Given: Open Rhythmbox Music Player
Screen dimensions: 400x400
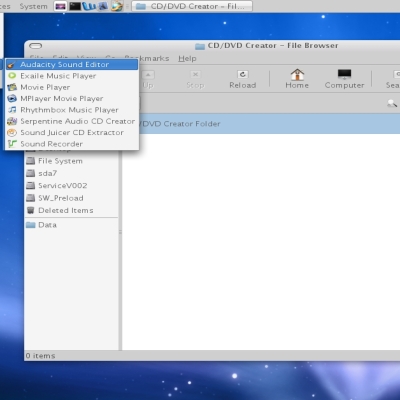Looking at the screenshot, I should coord(72,110).
